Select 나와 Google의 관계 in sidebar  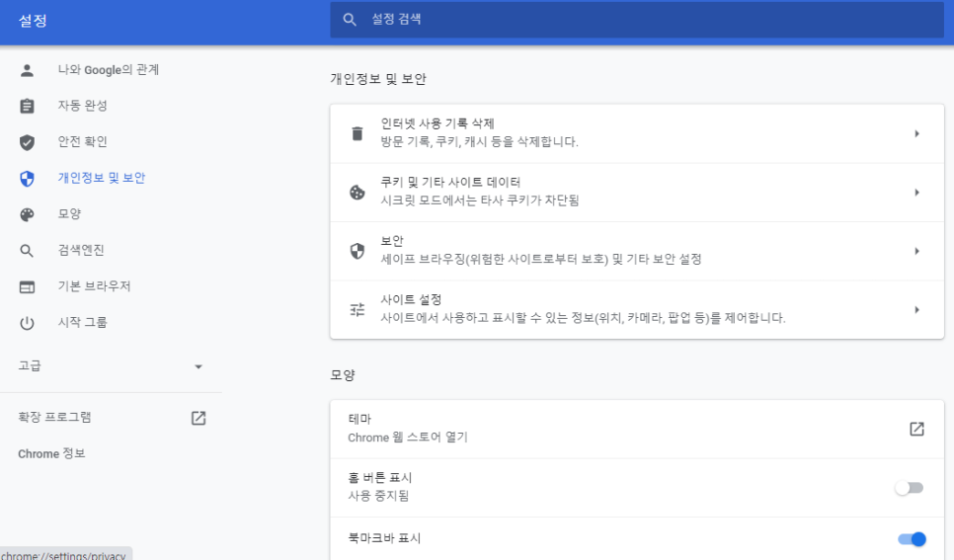click(109, 69)
